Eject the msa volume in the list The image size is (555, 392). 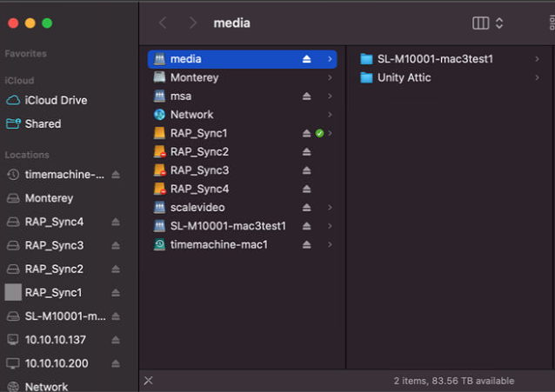(306, 96)
